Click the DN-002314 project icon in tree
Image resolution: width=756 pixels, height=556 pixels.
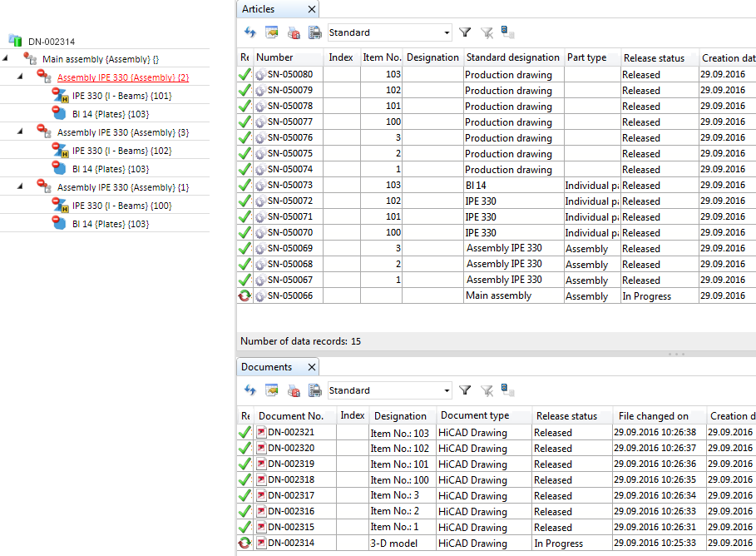click(15, 41)
